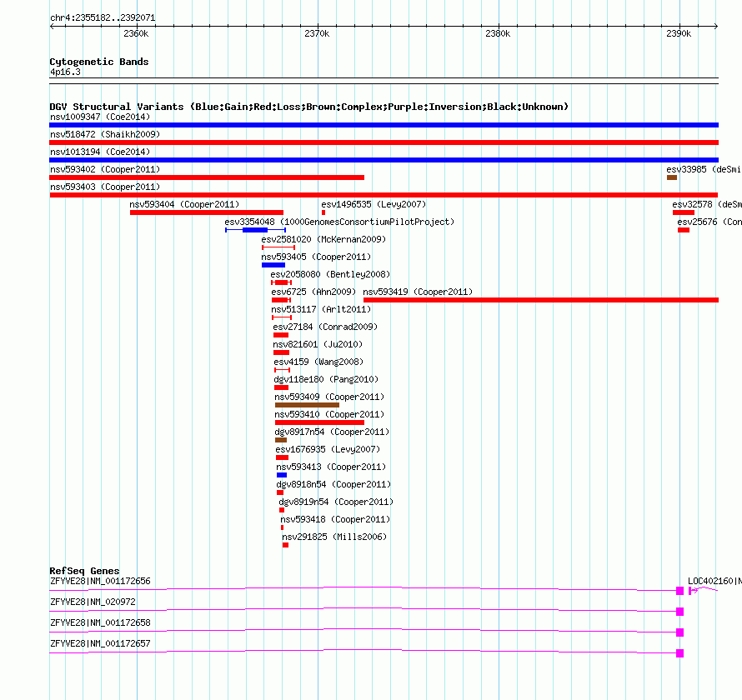Open variant esv2581020 (McKernan2009)
Image resolution: width=742 pixels, height=700 pixels.
coord(278,247)
